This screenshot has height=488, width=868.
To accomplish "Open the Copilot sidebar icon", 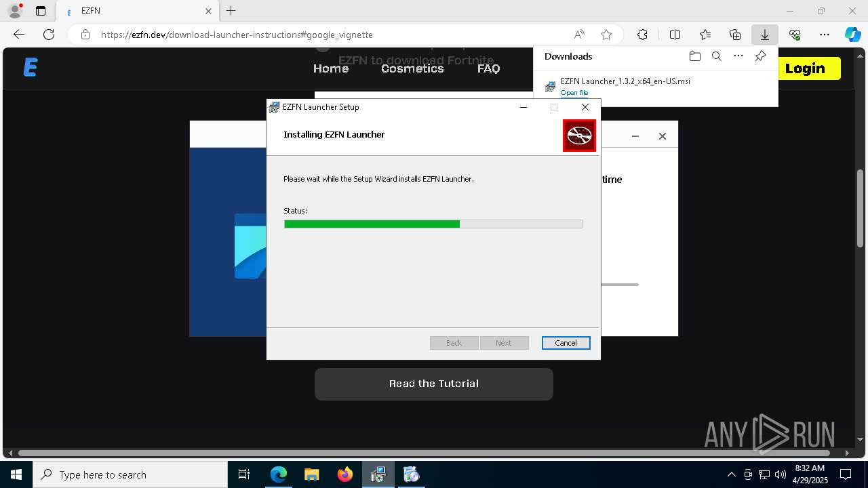I will [x=852, y=35].
